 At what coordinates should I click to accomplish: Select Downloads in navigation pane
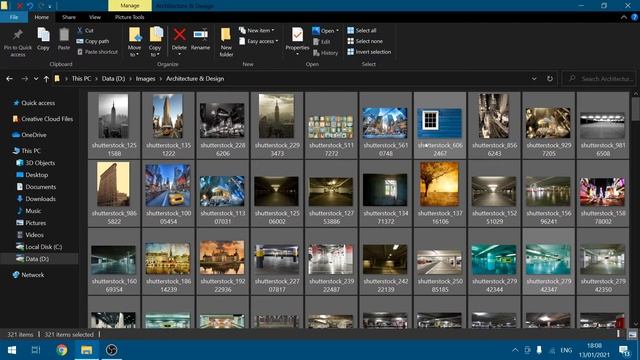40,199
